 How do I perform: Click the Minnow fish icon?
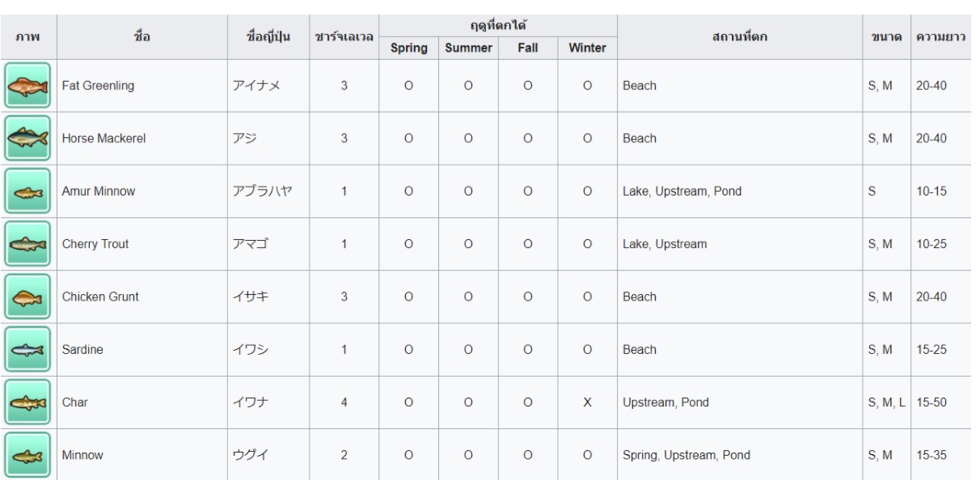[x=28, y=455]
